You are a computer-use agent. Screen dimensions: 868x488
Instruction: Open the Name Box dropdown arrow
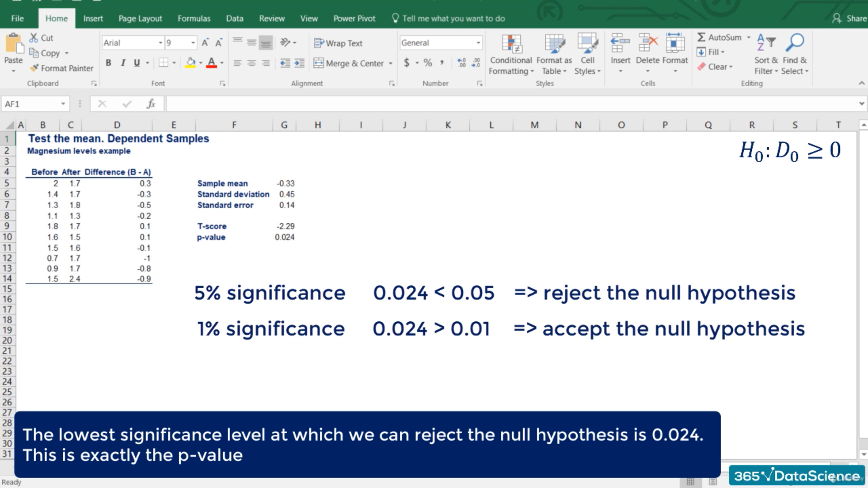click(63, 104)
